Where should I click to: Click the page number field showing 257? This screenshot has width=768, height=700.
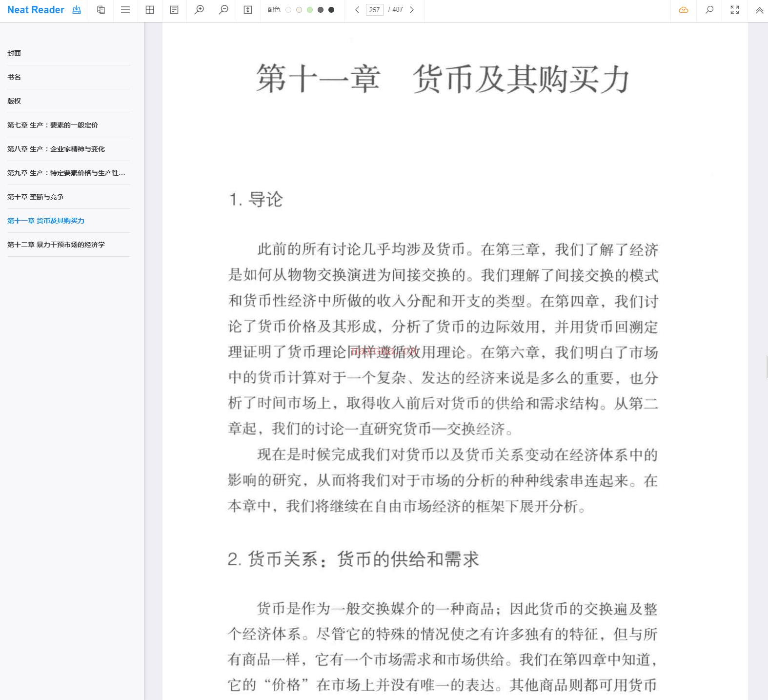(x=374, y=10)
